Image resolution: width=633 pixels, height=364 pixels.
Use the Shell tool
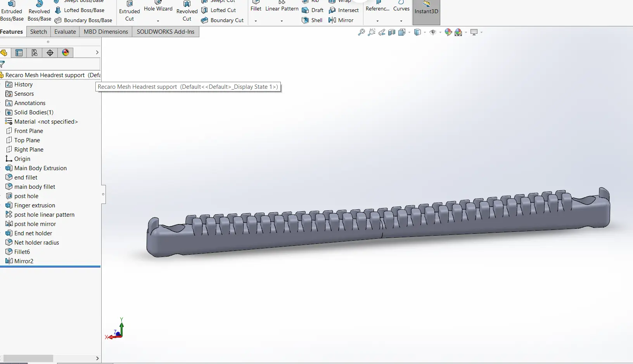(x=312, y=20)
